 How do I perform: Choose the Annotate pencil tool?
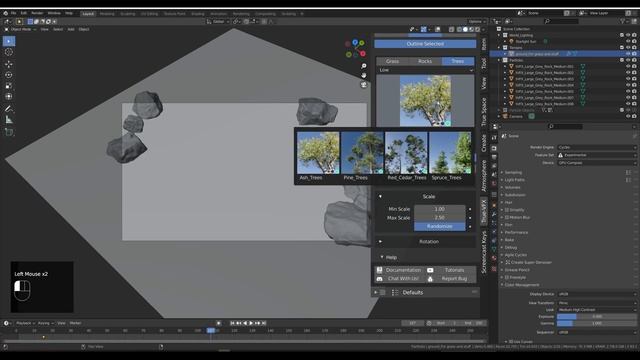[9, 109]
